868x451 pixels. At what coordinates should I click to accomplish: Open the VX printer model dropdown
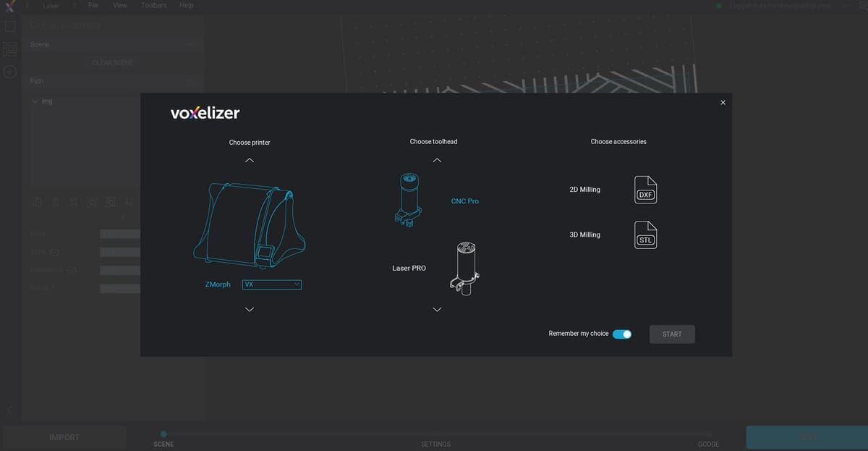click(x=272, y=285)
